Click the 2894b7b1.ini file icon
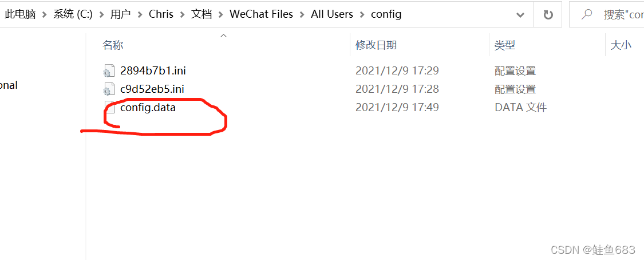This screenshot has height=260, width=644. pyautogui.click(x=108, y=71)
